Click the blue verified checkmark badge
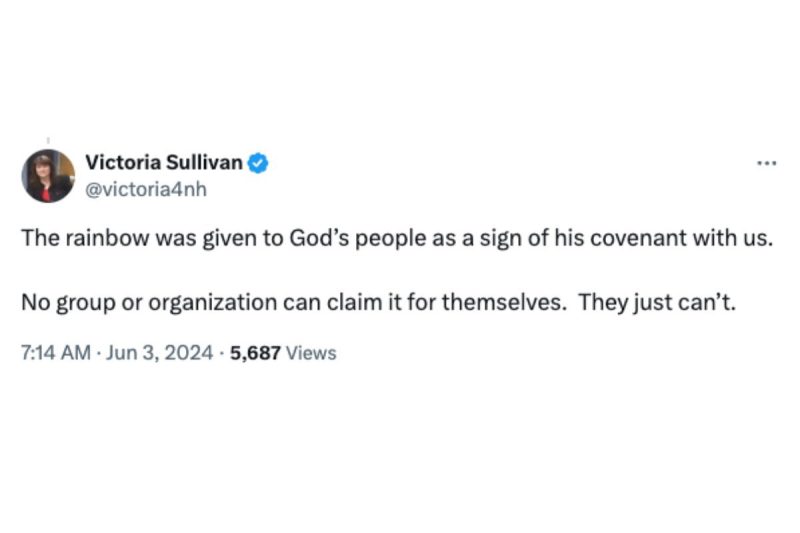Image resolution: width=800 pixels, height=533 pixels. tap(258, 163)
